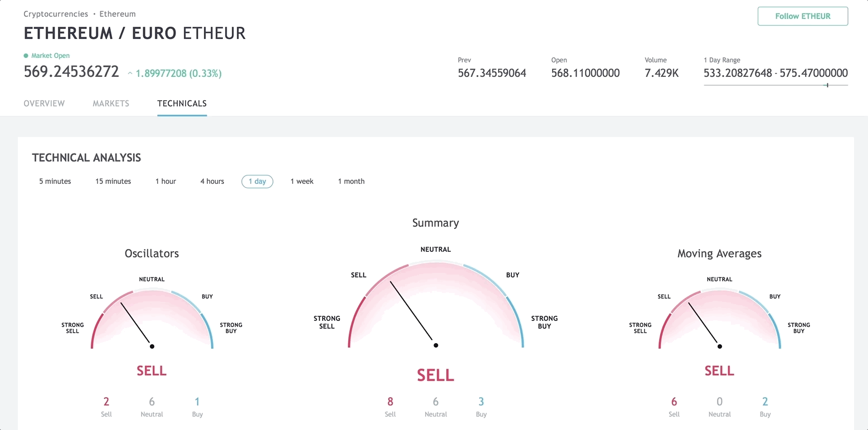
Task: Click the green Market Open status dot
Action: [26, 56]
